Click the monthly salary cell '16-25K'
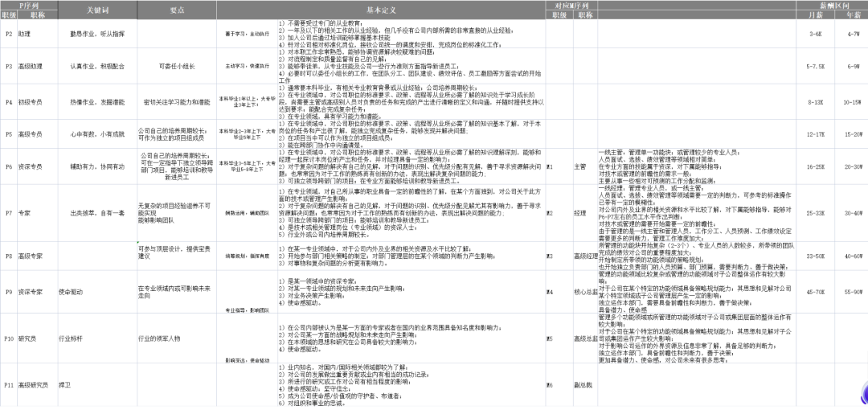Viewport: 868px width, 414px height. pyautogui.click(x=816, y=166)
